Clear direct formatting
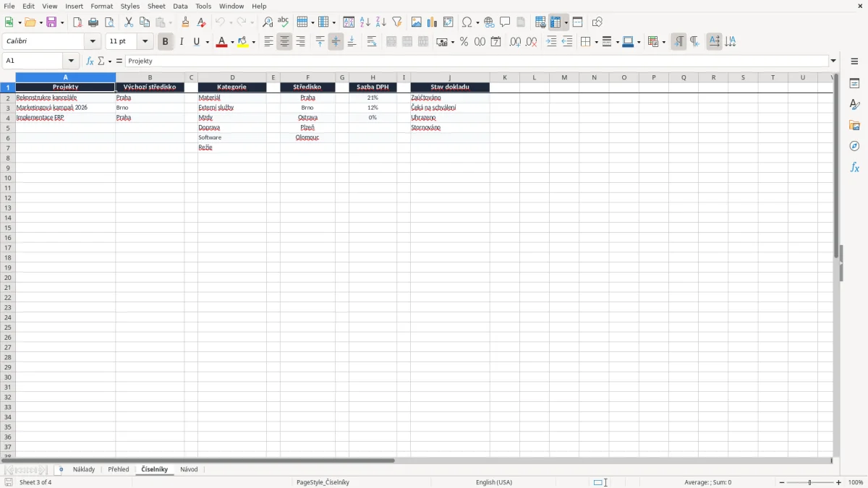The width and height of the screenshot is (868, 488). coord(201,22)
